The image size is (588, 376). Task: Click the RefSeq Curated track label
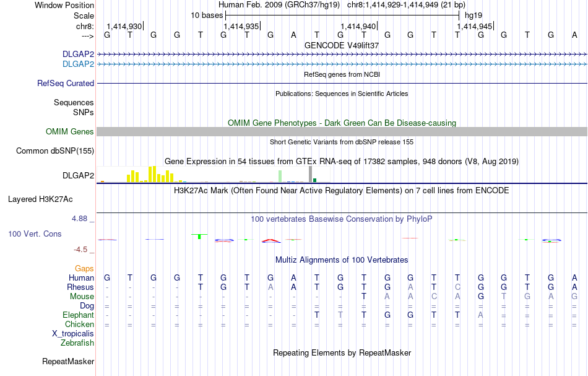(x=65, y=83)
